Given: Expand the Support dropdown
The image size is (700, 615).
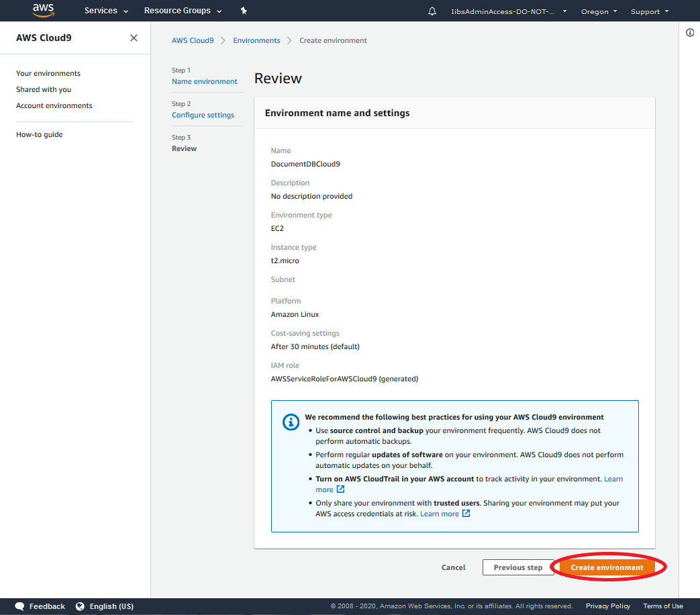Looking at the screenshot, I should (x=648, y=11).
